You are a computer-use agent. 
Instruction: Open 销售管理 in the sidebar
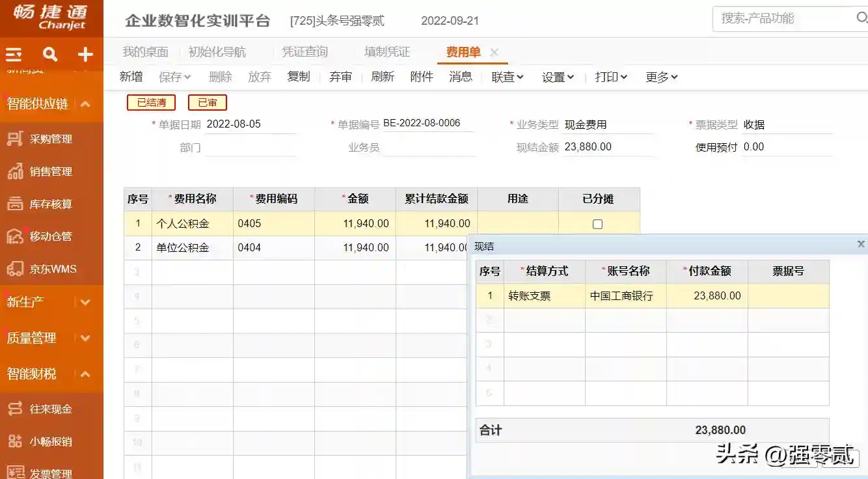(50, 171)
